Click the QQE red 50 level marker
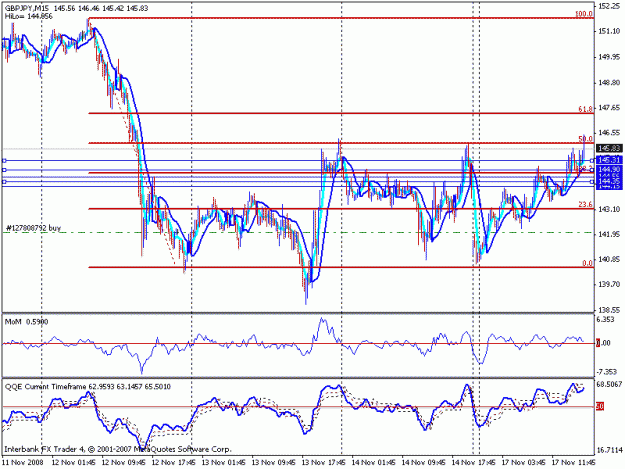The height and width of the screenshot is (469, 625). coord(600,406)
